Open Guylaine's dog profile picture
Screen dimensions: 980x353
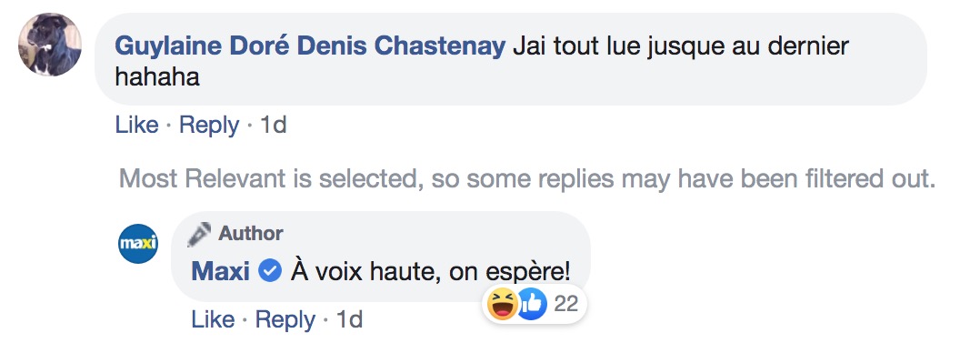49,45
